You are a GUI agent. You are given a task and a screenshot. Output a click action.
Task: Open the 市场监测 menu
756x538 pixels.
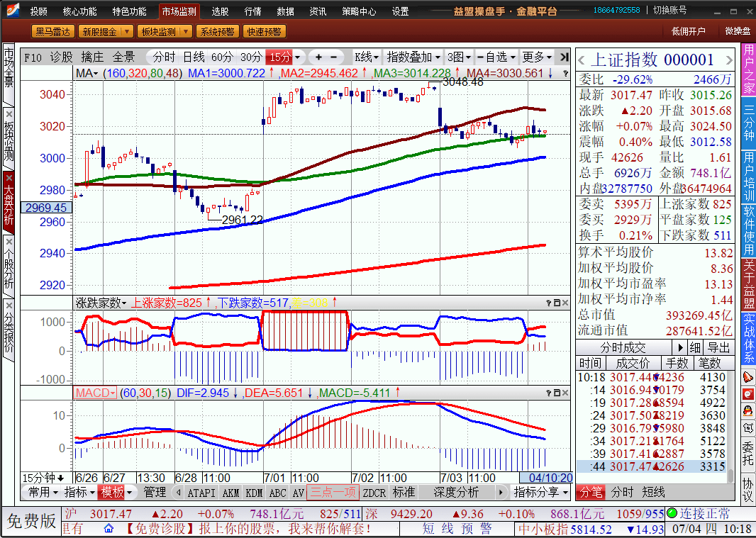point(179,11)
